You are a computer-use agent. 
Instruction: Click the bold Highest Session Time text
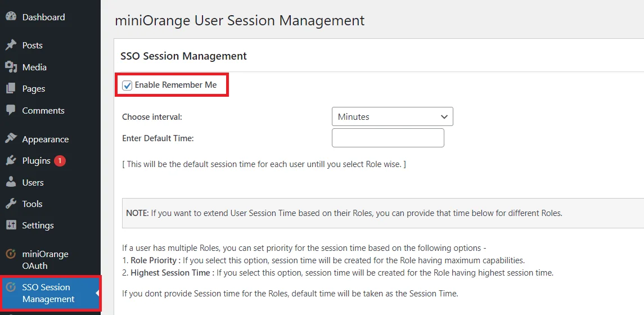pos(173,272)
